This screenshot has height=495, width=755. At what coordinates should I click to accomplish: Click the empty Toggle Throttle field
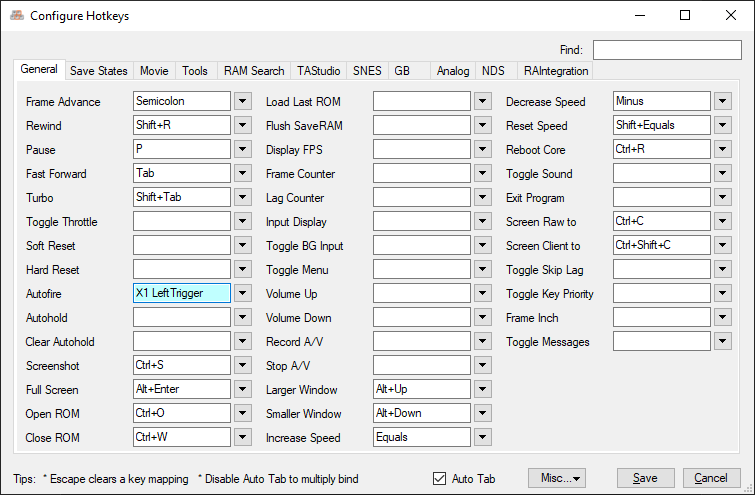tap(182, 221)
